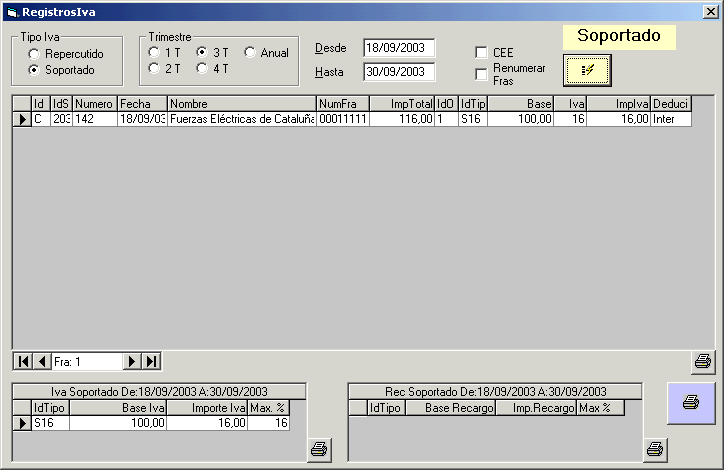
Task: Click the Hasta date field
Action: click(x=399, y=71)
